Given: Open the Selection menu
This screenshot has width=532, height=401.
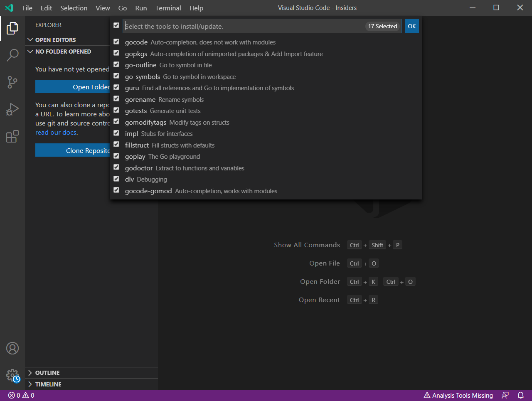Looking at the screenshot, I should (74, 8).
